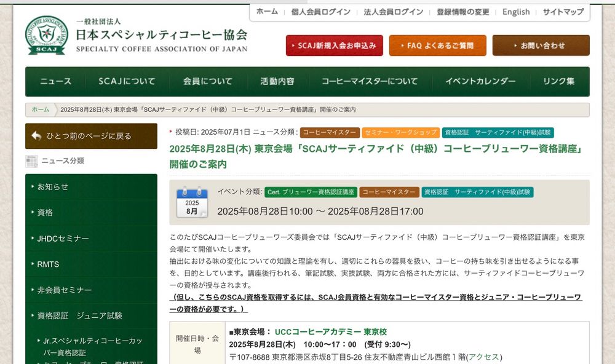Click the underlined bold （但し、こちらのSCAJ資格 note
Screen dimensions: 615x364
375,303
